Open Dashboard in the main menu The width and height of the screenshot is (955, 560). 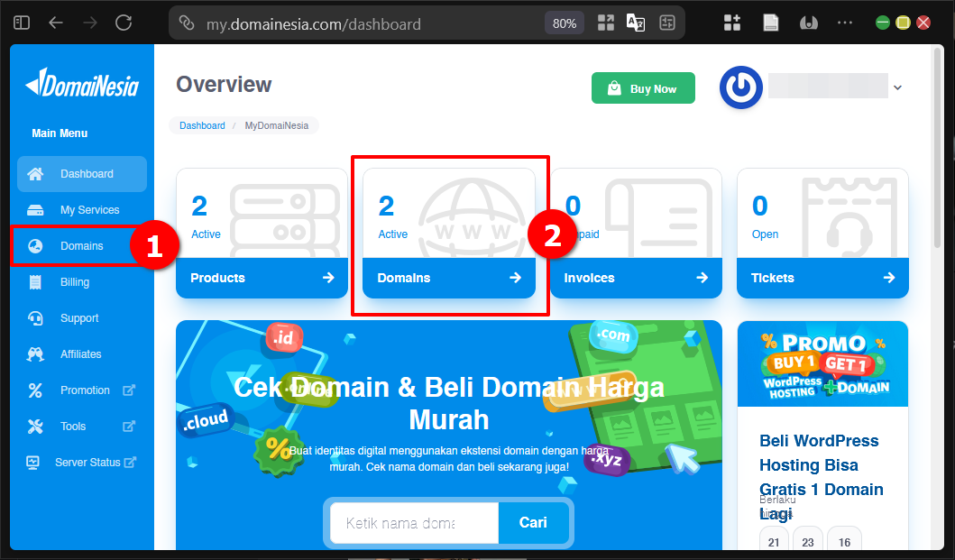(82, 174)
